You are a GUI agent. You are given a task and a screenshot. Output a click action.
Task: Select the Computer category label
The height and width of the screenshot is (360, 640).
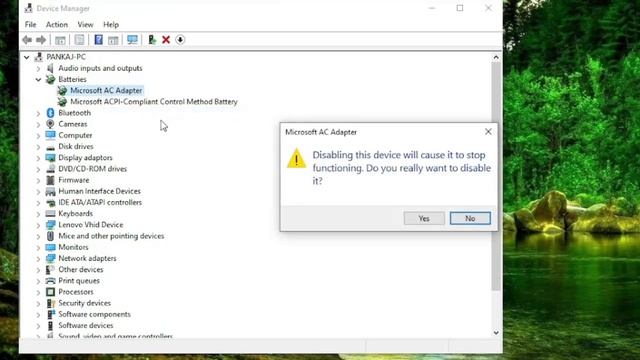click(x=75, y=135)
